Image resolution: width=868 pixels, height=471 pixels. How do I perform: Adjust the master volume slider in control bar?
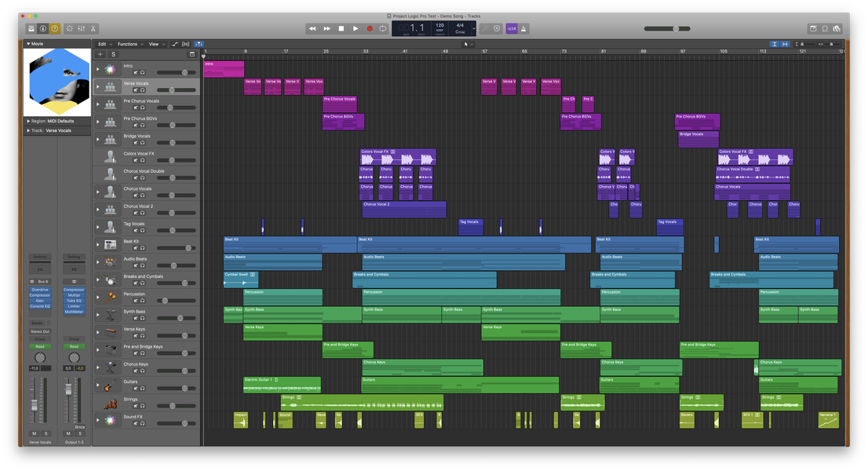(667, 28)
